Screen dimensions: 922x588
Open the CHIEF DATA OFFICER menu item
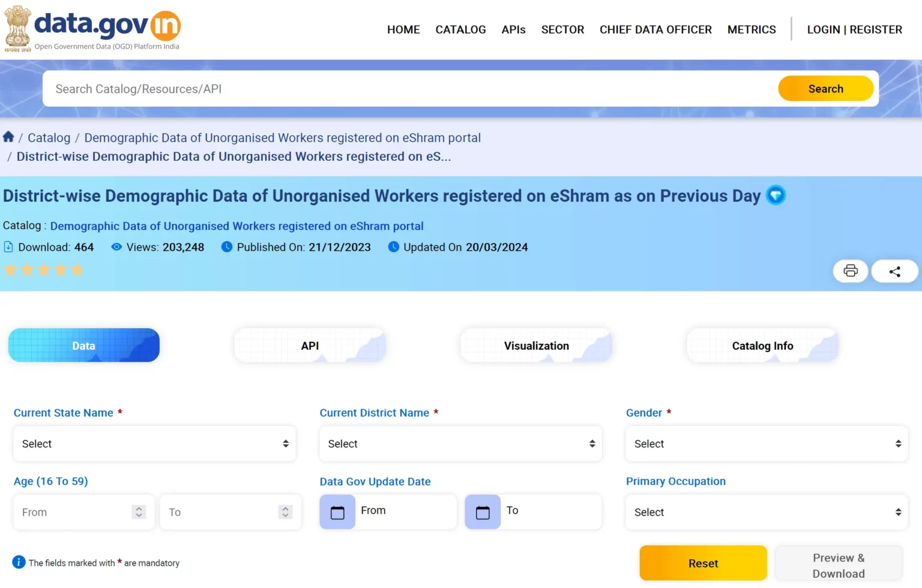655,29
